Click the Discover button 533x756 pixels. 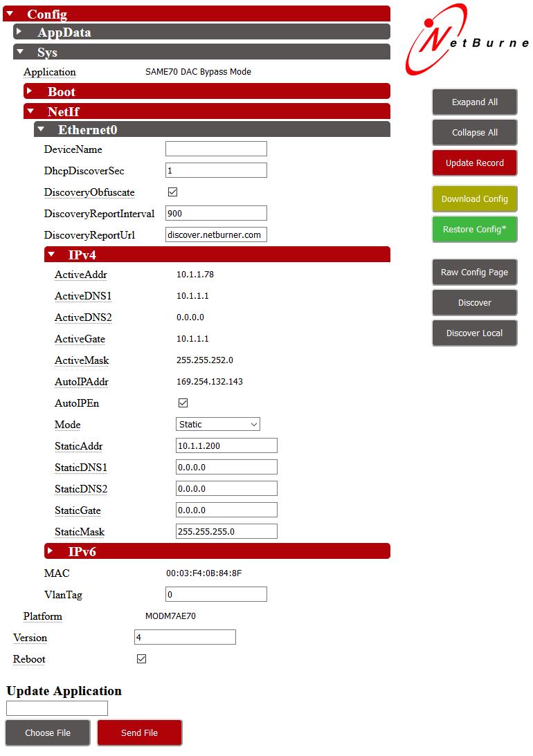pyautogui.click(x=475, y=303)
